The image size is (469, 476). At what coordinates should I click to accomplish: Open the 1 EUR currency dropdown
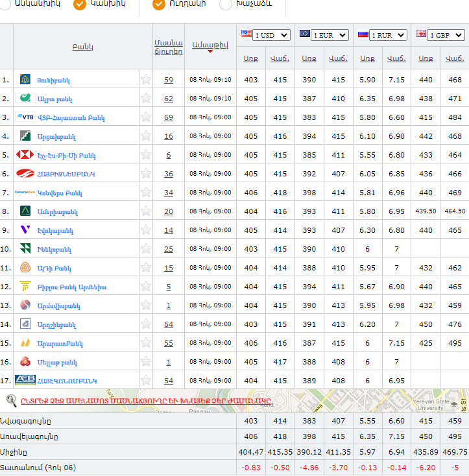(330, 35)
